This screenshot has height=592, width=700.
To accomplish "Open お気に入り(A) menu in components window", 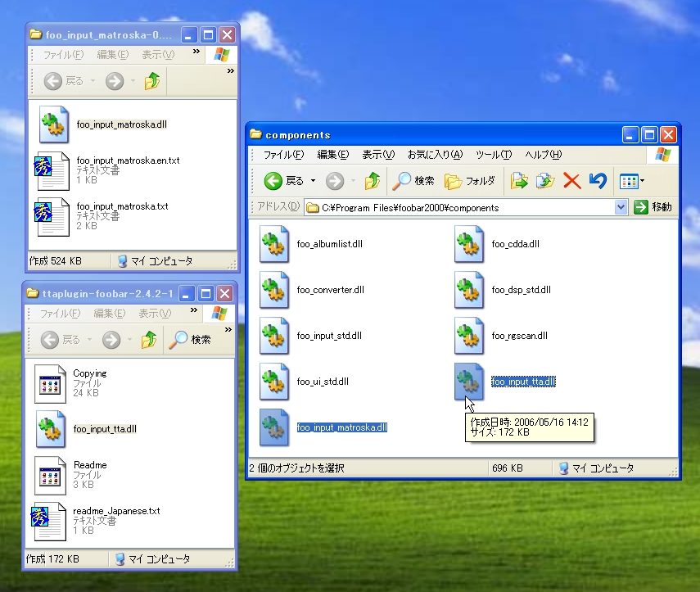I will pos(435,155).
